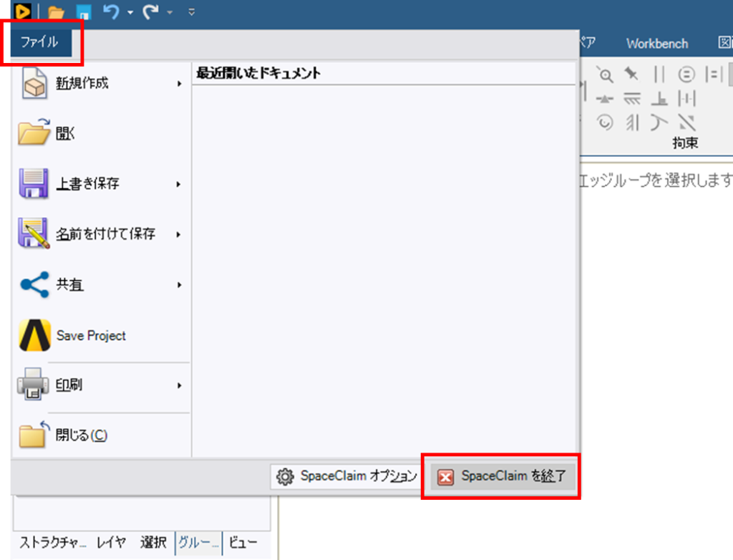Select the ファイル tab

tap(41, 42)
